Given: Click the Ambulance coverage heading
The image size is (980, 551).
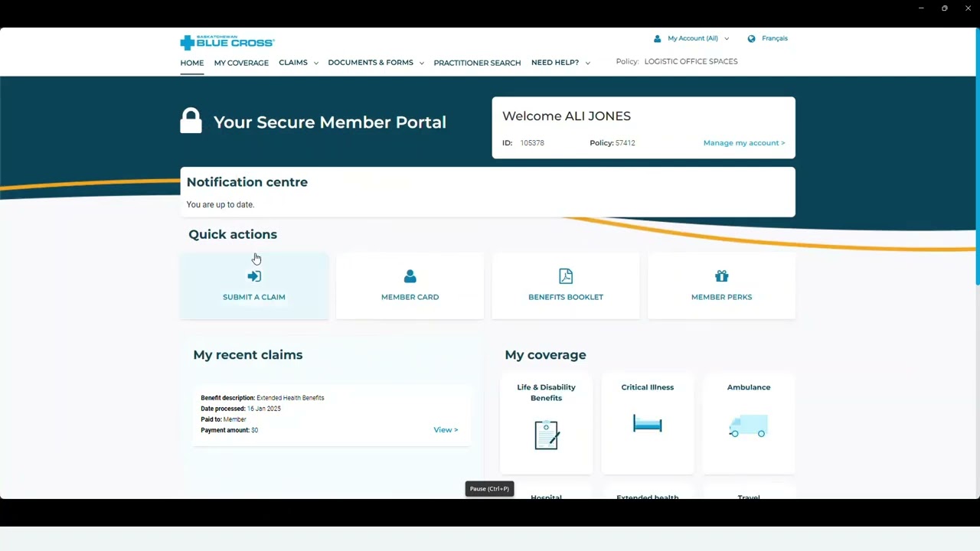Looking at the screenshot, I should 749,387.
